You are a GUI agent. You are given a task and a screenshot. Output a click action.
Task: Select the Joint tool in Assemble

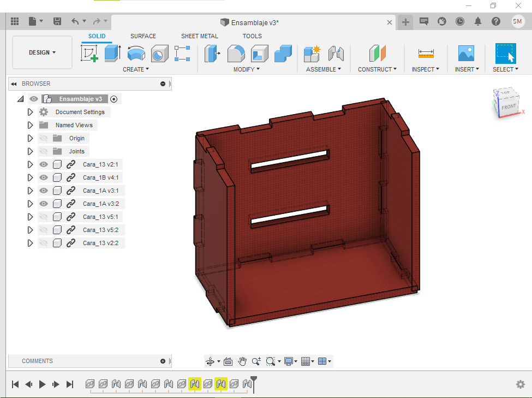[x=336, y=54]
